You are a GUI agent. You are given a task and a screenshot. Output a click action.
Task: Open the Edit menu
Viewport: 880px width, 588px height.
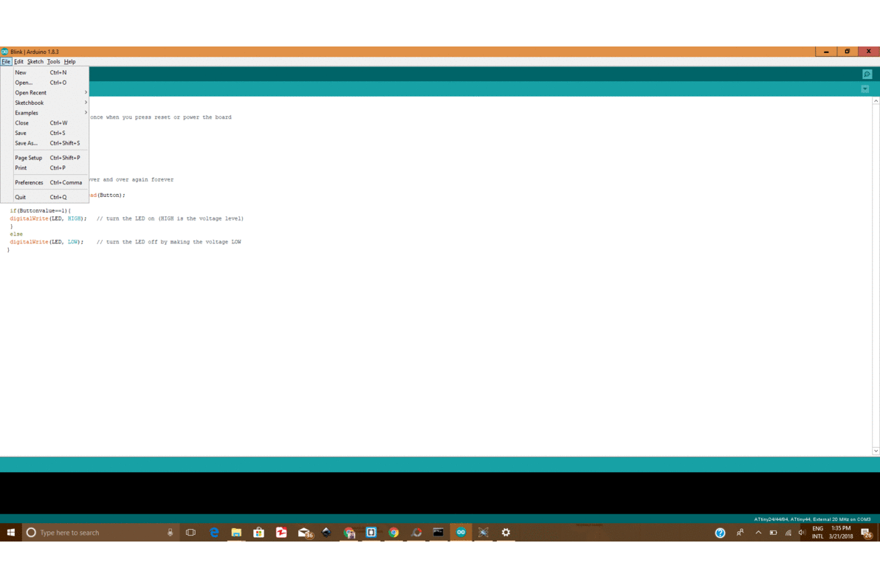click(18, 62)
